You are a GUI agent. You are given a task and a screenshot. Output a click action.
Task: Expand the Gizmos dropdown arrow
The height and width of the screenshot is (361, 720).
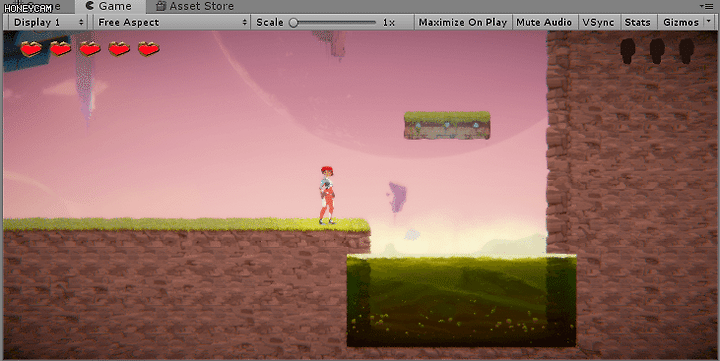[709, 22]
